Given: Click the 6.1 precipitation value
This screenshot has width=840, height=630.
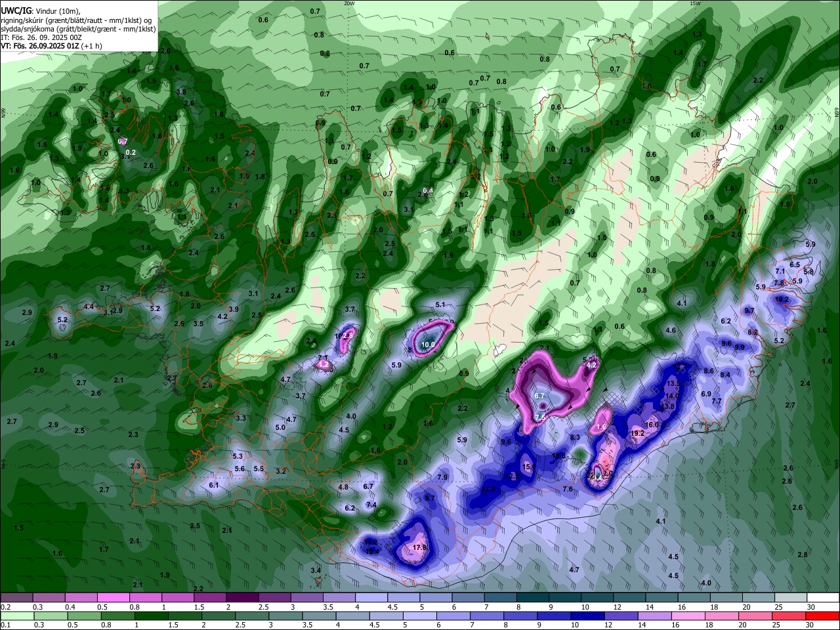Looking at the screenshot, I should [214, 485].
